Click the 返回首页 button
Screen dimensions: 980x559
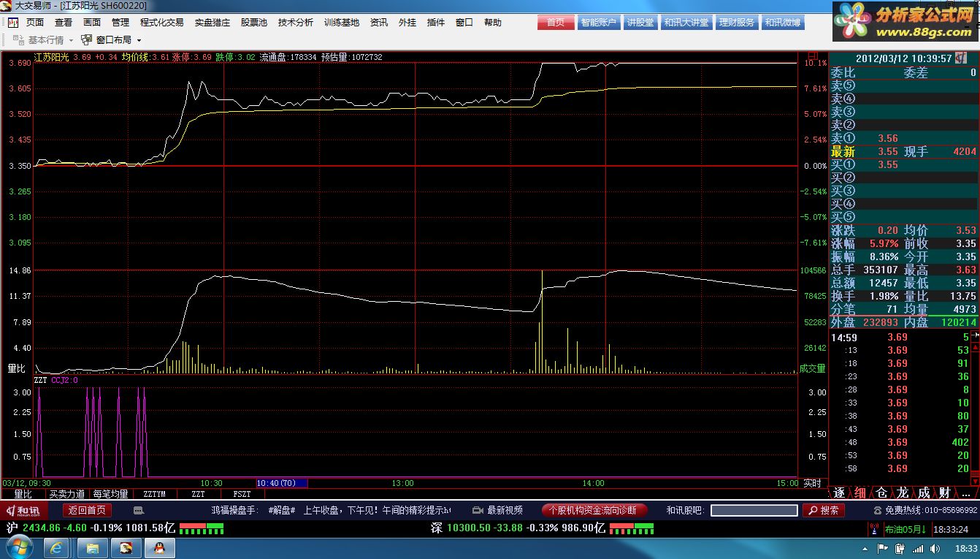coord(88,510)
